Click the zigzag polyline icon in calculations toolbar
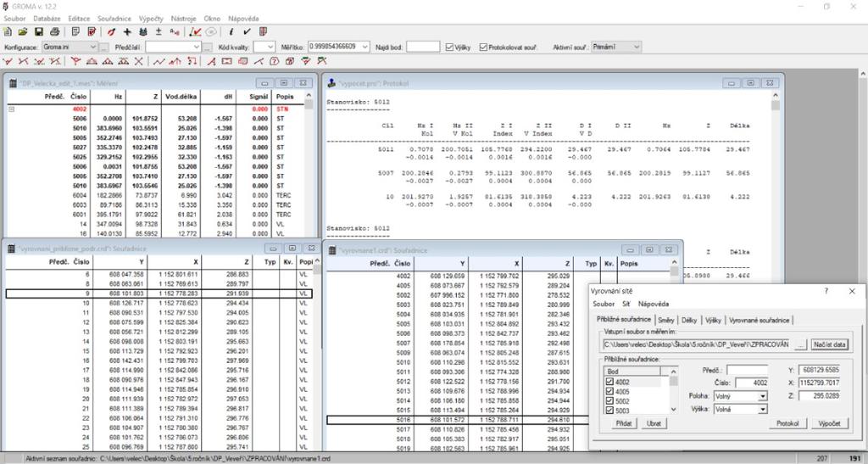 [159, 61]
